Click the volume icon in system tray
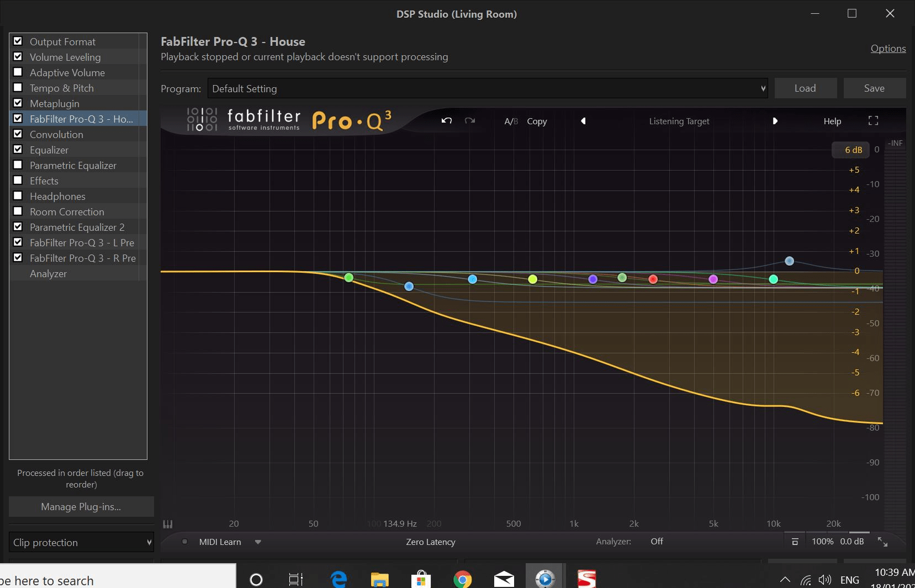915x588 pixels. tap(825, 580)
